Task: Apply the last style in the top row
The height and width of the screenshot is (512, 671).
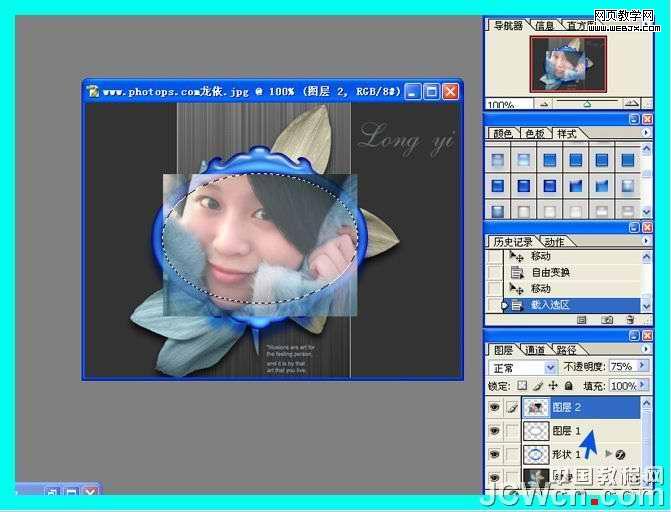Action: (x=627, y=160)
